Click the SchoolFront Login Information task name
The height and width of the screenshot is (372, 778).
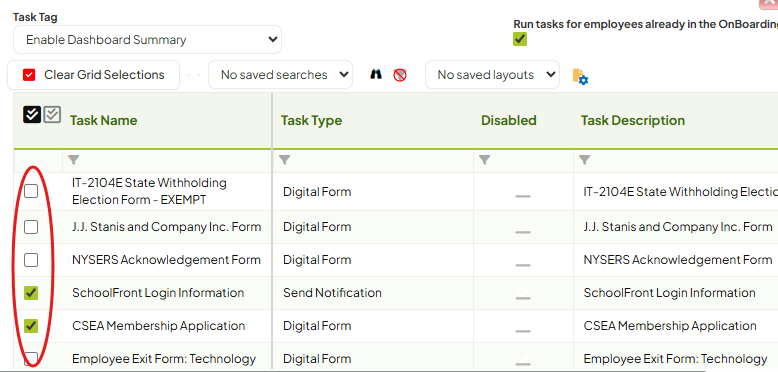click(x=158, y=293)
